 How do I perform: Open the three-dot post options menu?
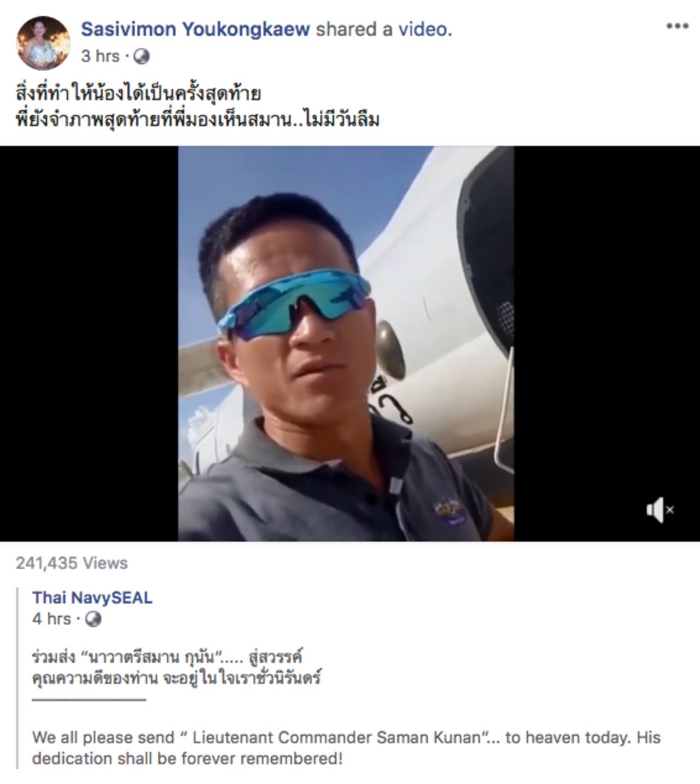coord(676,26)
